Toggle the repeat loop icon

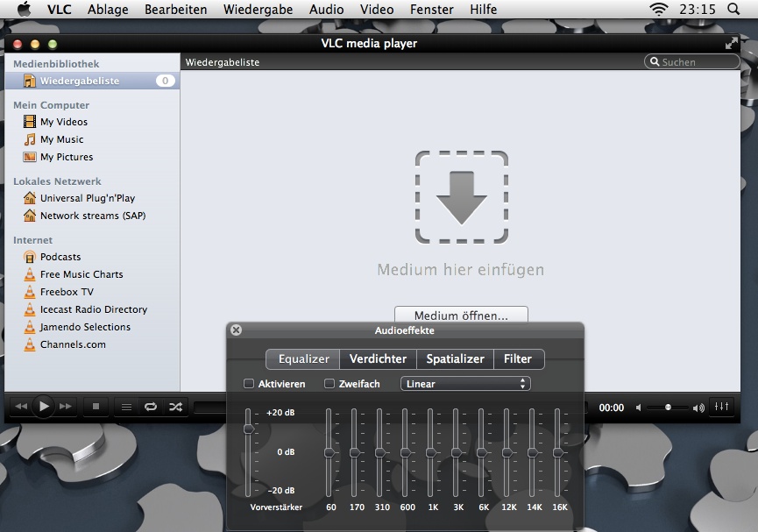click(151, 407)
